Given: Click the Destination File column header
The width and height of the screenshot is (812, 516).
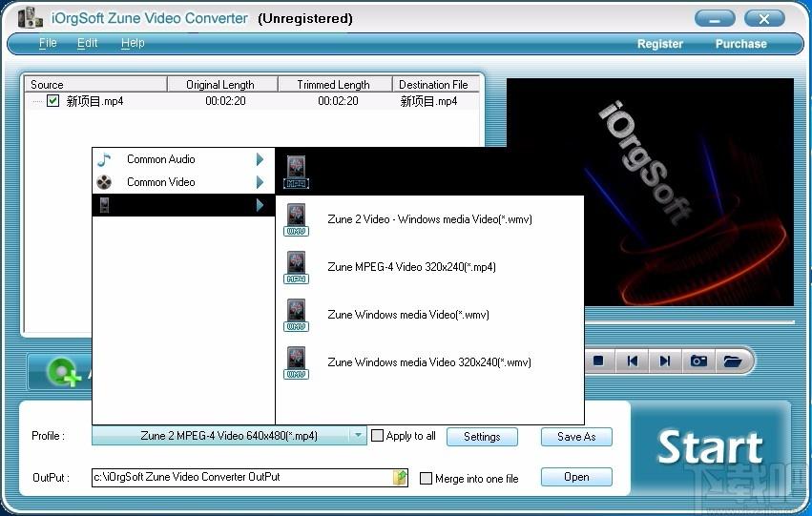Looking at the screenshot, I should (x=436, y=84).
